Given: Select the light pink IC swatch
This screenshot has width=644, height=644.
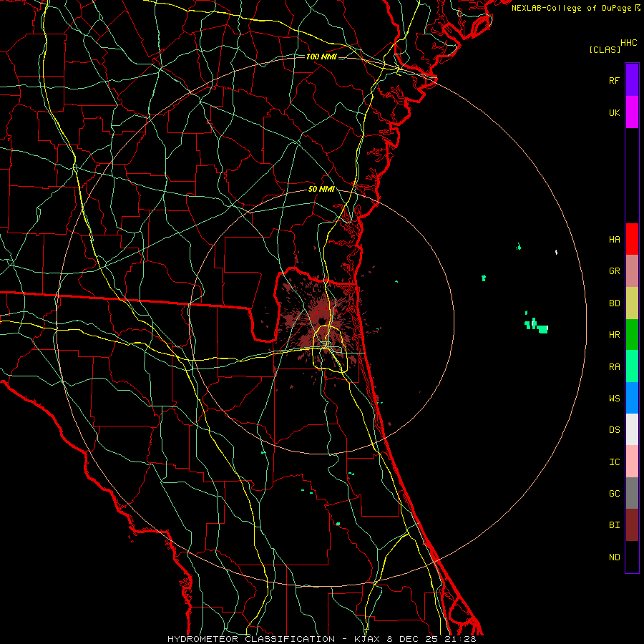Looking at the screenshot, I should [x=632, y=462].
